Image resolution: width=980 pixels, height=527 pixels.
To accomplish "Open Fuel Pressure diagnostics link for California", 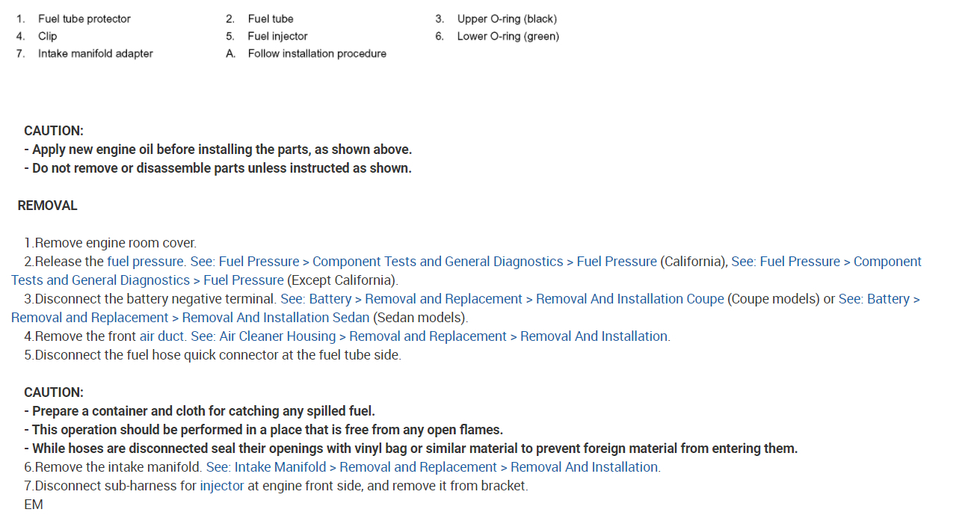I will [x=424, y=262].
